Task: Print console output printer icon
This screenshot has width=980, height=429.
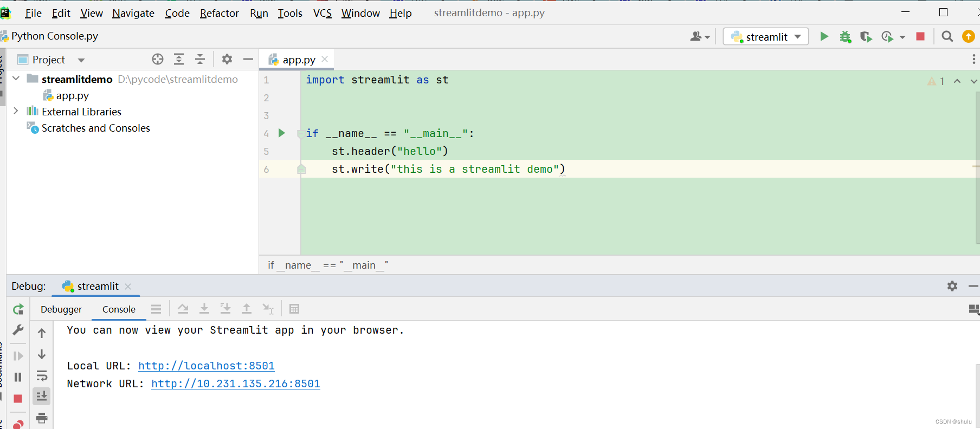Action: [x=42, y=418]
